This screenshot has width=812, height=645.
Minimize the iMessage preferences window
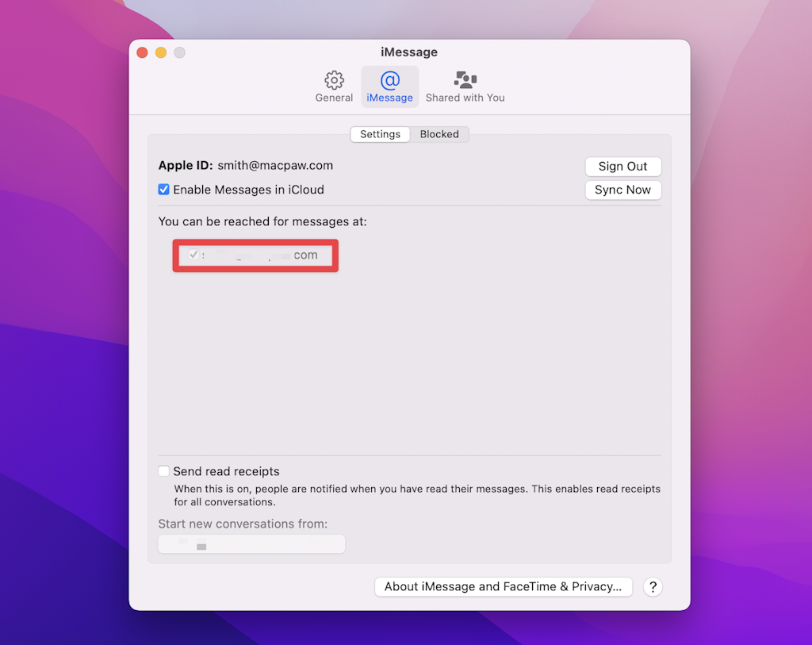(x=160, y=52)
